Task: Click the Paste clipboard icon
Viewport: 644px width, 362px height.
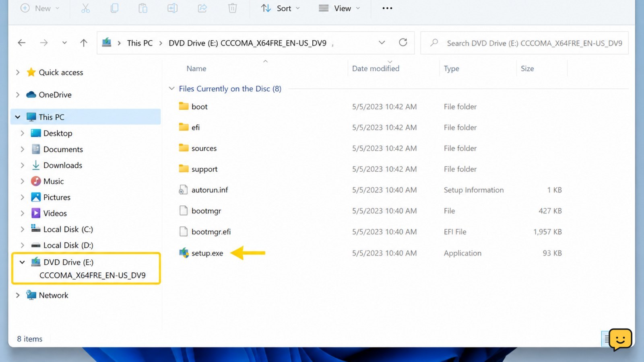Action: coord(143,8)
